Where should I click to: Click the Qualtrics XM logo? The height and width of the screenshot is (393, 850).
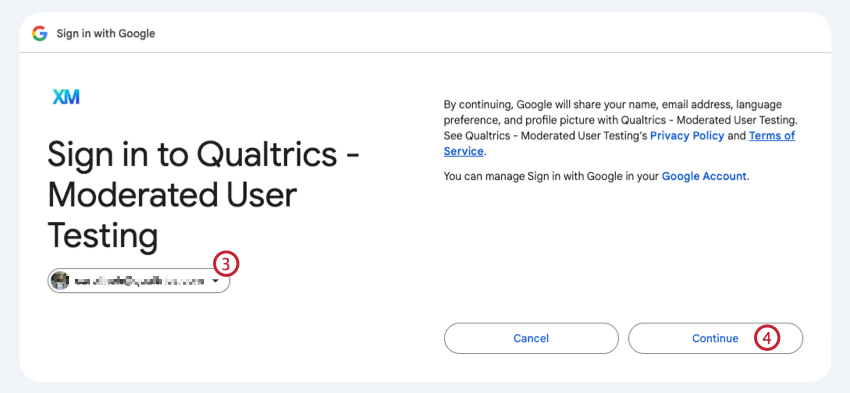66,97
